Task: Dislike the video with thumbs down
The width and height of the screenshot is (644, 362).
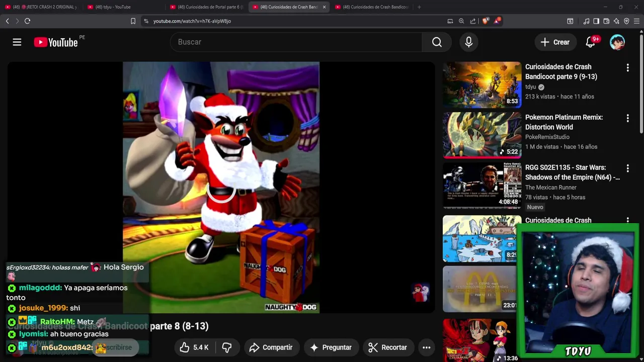Action: [227, 347]
